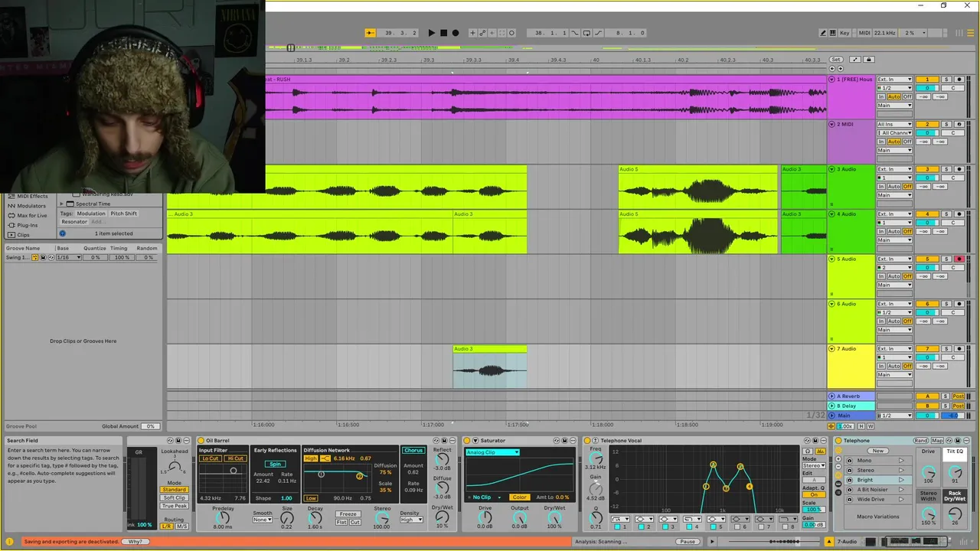The height and width of the screenshot is (551, 980).
Task: Toggle the Computer MIDI Keyboard icon
Action: (832, 33)
